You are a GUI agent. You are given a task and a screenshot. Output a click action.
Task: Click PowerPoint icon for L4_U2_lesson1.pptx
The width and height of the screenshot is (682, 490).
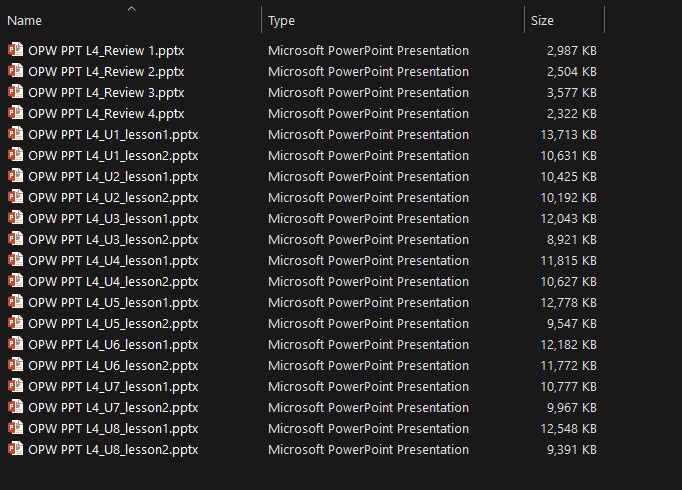(16, 176)
